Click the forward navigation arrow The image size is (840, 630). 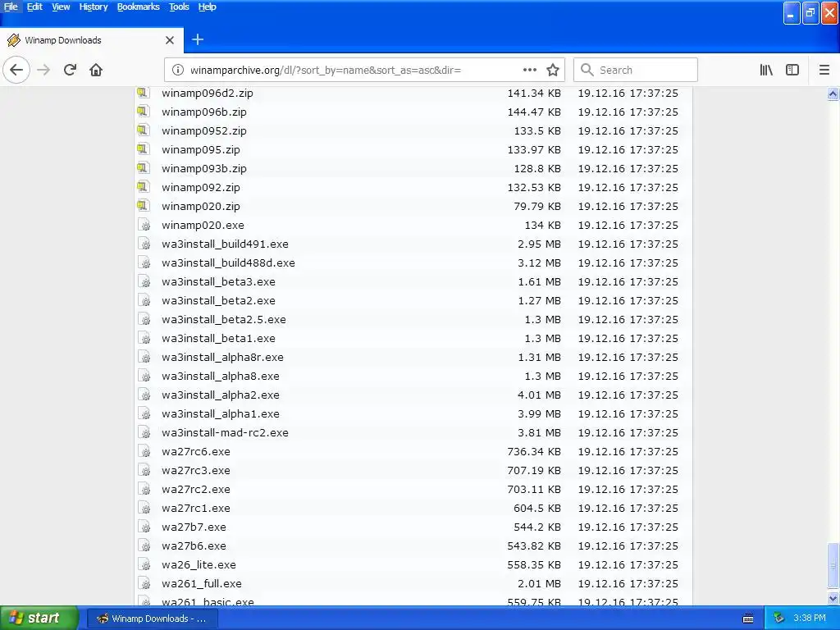[43, 70]
